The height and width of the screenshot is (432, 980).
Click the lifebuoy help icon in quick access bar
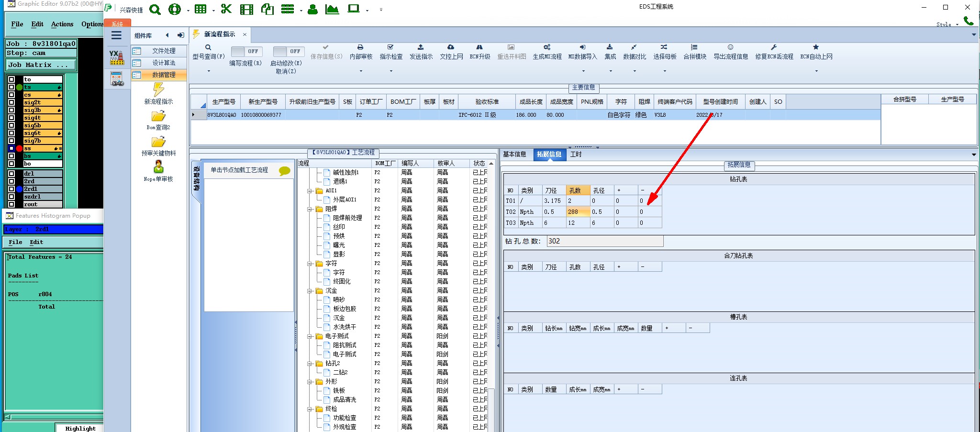point(175,9)
